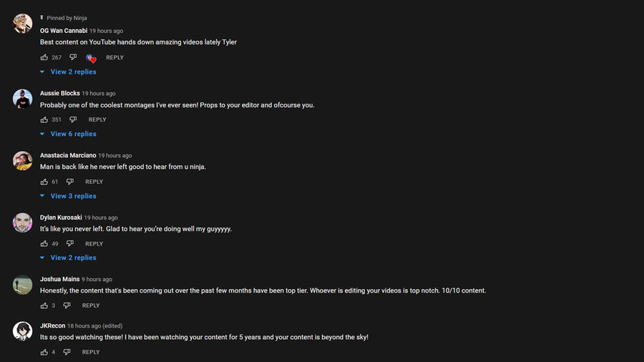The width and height of the screenshot is (644, 362).
Task: Click the creator heart badge on pinned comment
Action: pyautogui.click(x=91, y=58)
